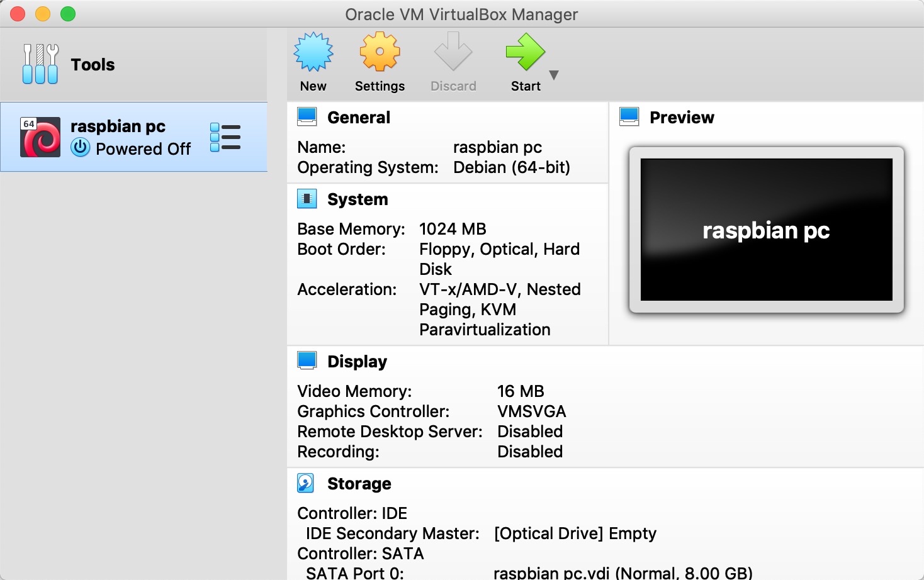Open the Start button dropdown arrow
The width and height of the screenshot is (924, 580).
click(x=554, y=75)
